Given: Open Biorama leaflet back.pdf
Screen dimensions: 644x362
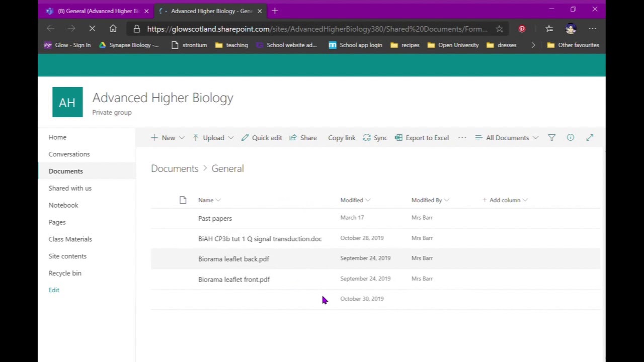Looking at the screenshot, I should [233, 259].
